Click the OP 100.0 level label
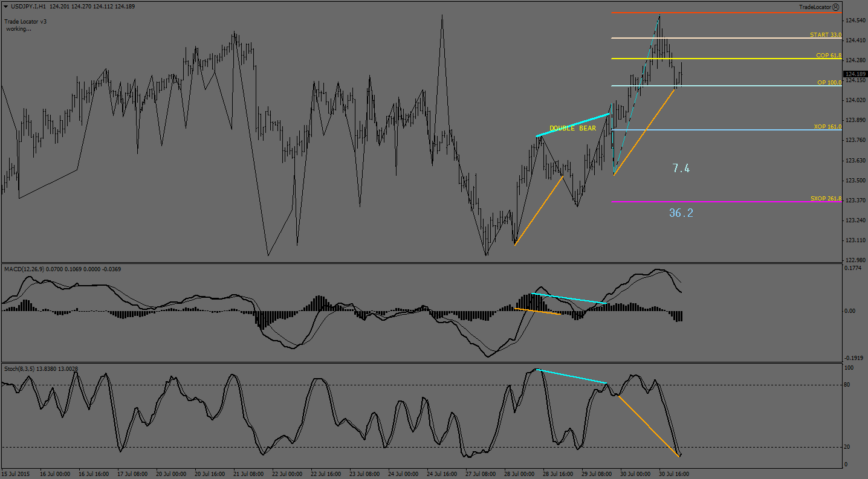The width and height of the screenshot is (868, 479). 829,82
